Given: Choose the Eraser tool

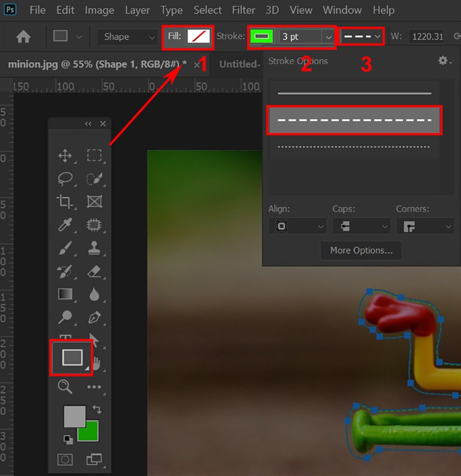Looking at the screenshot, I should (94, 271).
